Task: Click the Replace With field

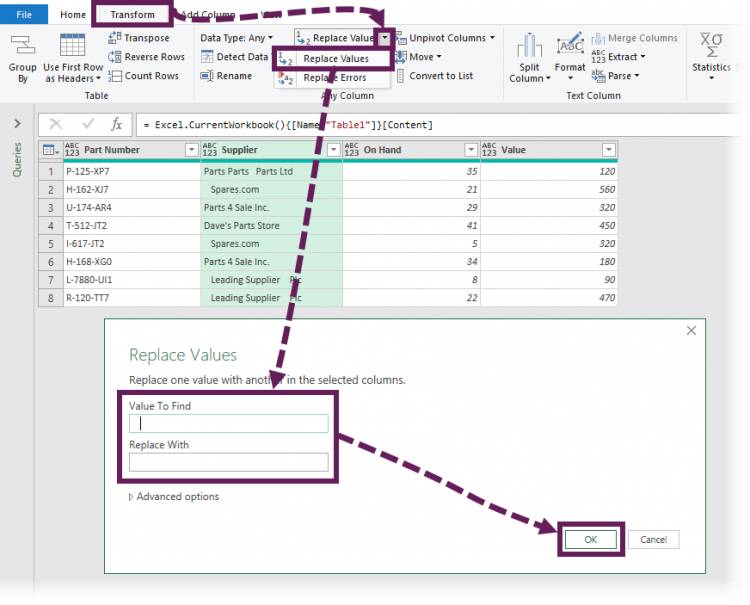Action: [x=229, y=462]
